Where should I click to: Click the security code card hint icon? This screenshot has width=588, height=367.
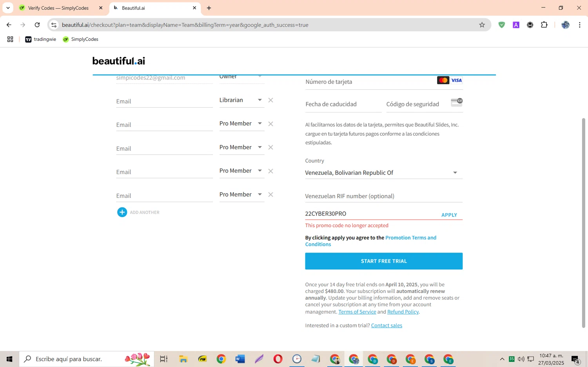457,102
